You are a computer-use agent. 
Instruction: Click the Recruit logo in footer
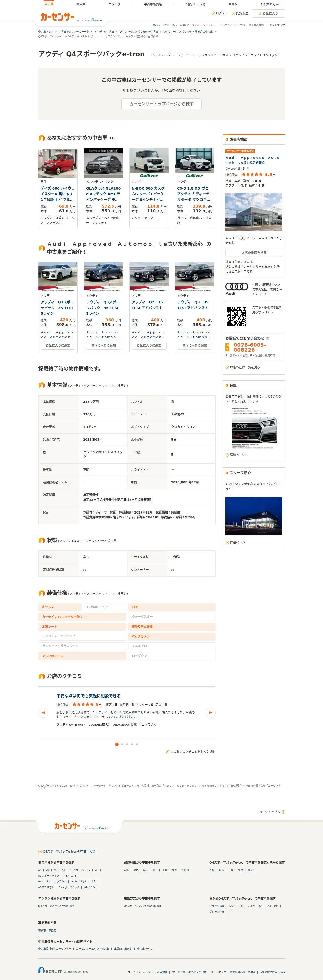[50, 970]
